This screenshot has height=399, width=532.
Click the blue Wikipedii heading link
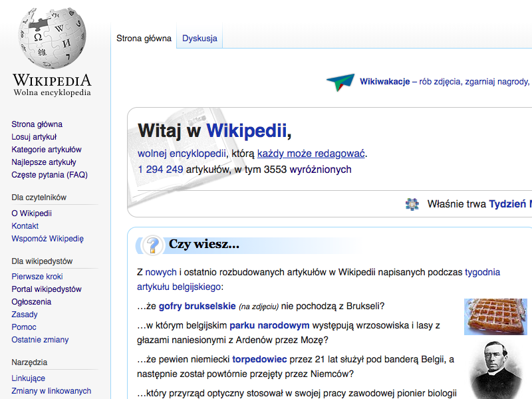point(247,130)
